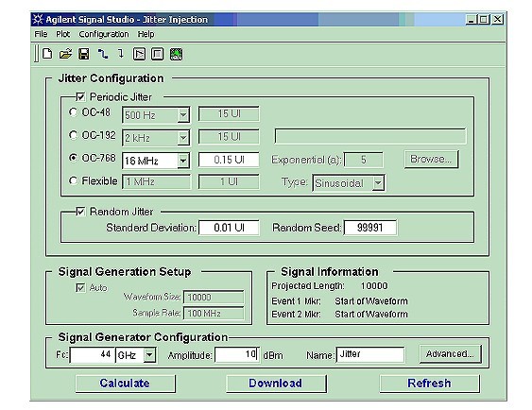This screenshot has height=410, width=532.
Task: Click the New file toolbar icon
Action: 47,54
